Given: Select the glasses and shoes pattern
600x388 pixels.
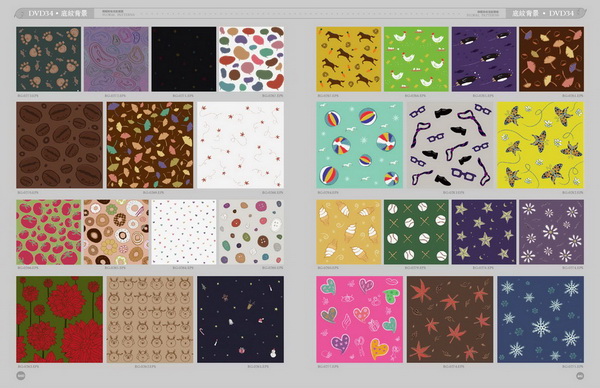Looking at the screenshot, I should [450, 145].
